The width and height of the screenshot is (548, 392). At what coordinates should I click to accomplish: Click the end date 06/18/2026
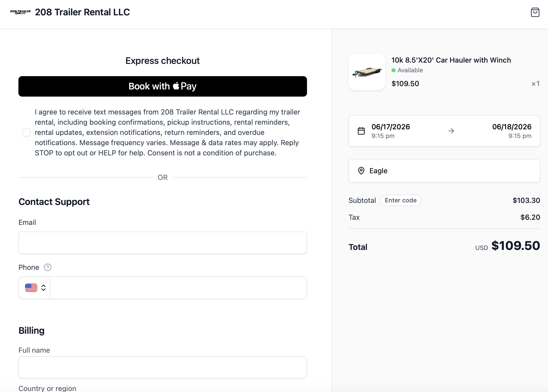(x=512, y=127)
